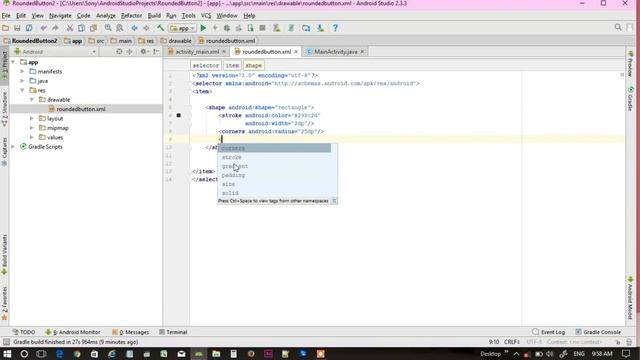The width and height of the screenshot is (640, 360).
Task: Click the Sync Project with Gradle icon
Action: [x=291, y=28]
